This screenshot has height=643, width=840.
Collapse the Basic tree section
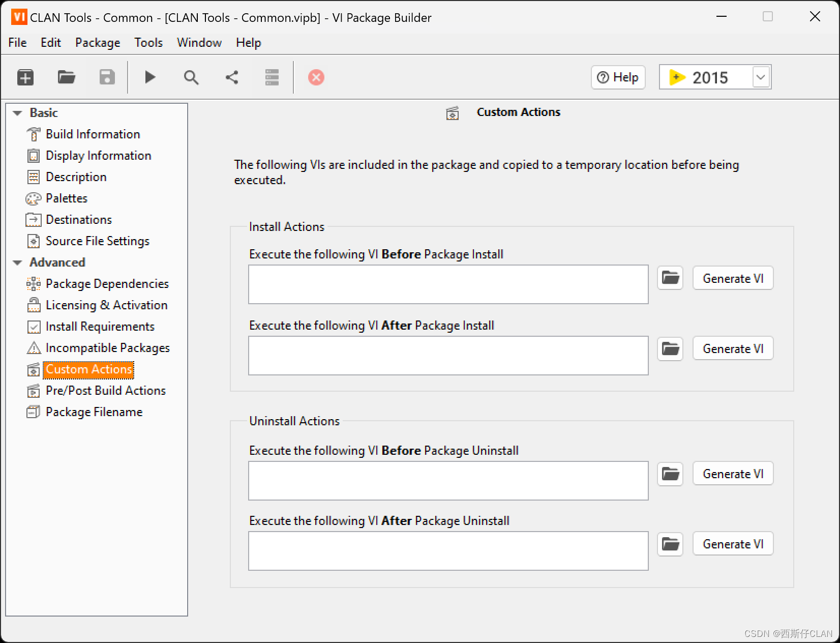[18, 113]
